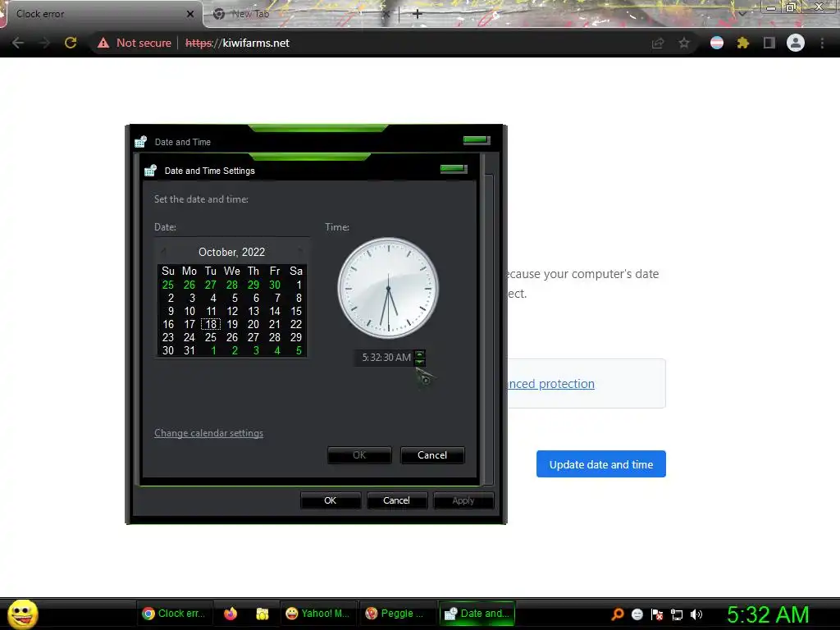Decrease time with the down spinner
This screenshot has width=840, height=630.
(420, 362)
